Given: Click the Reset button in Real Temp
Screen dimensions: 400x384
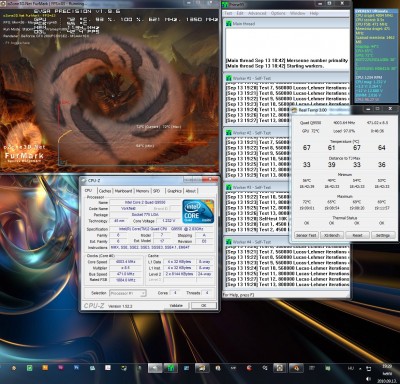Looking at the screenshot, I should (357, 235).
